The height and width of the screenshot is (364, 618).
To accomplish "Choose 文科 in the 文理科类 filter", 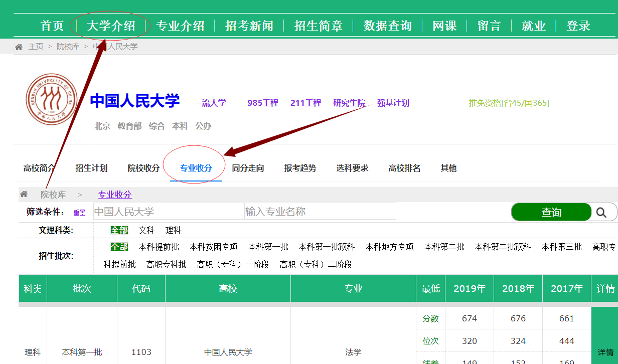I will 146,231.
